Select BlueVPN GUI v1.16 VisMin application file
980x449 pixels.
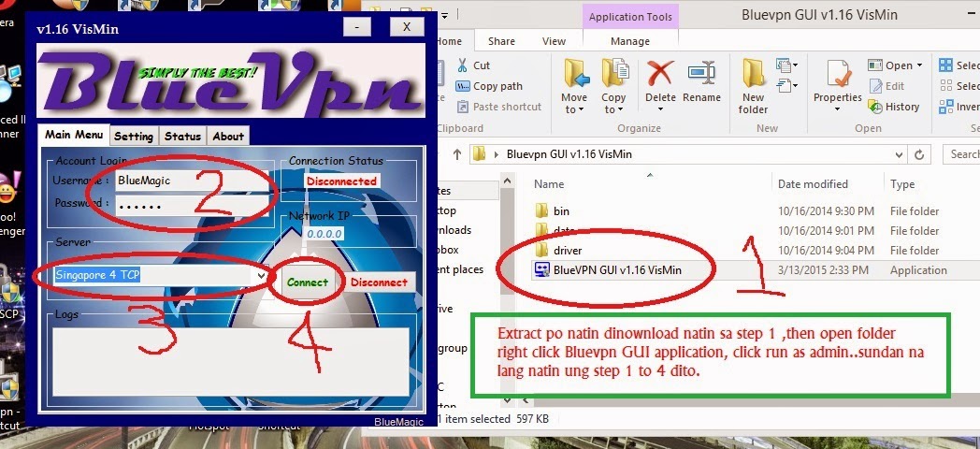click(607, 270)
